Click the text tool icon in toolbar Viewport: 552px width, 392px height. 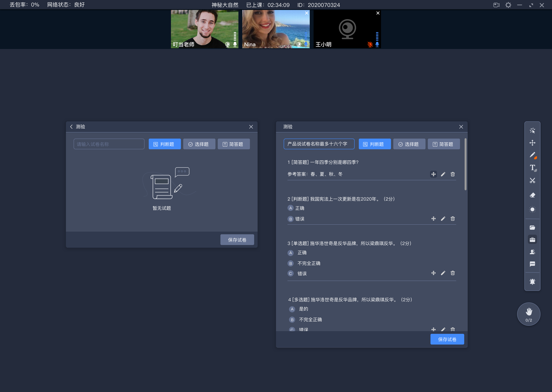(x=532, y=168)
